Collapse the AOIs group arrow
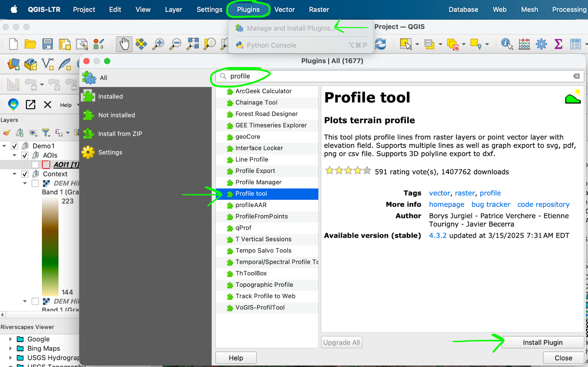 (x=15, y=155)
